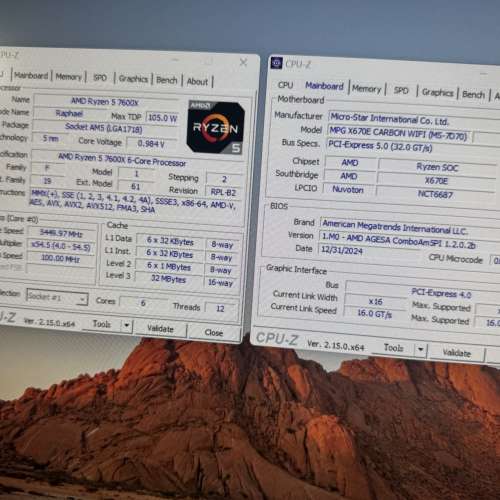Click Validate button in left CPU-Z window
Viewport: 500px width, 500px height.
tap(160, 329)
